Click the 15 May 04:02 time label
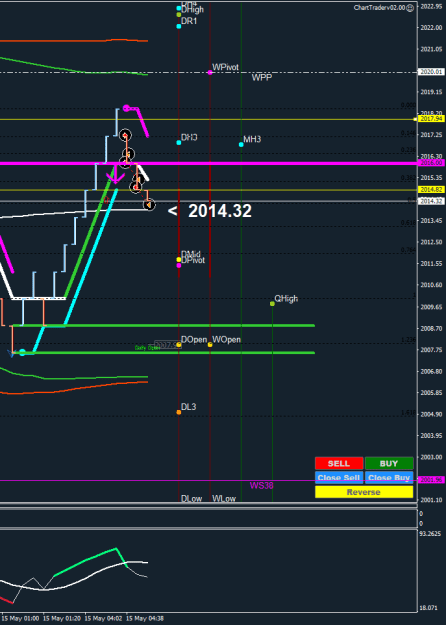Image resolution: width=446 pixels, height=625 pixels. [104, 619]
